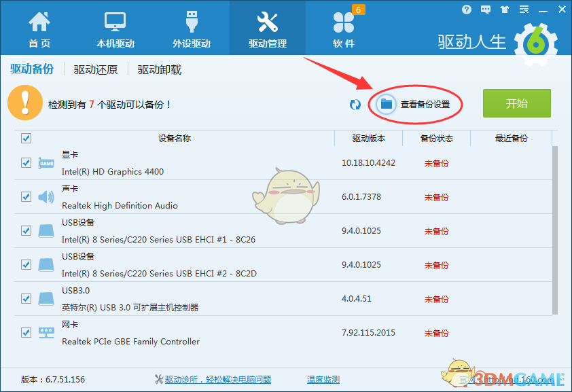Click version 7.92.115.2015 cell
Viewport: 572px width, 392px height.
pos(368,332)
